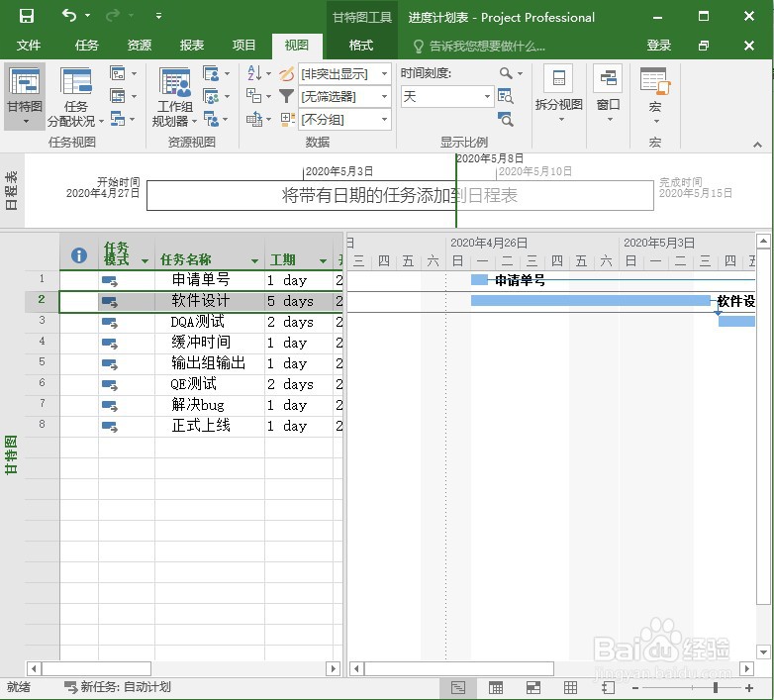Click the task table horizontal scrollbar thumb
The height and width of the screenshot is (700, 774).
click(97, 668)
